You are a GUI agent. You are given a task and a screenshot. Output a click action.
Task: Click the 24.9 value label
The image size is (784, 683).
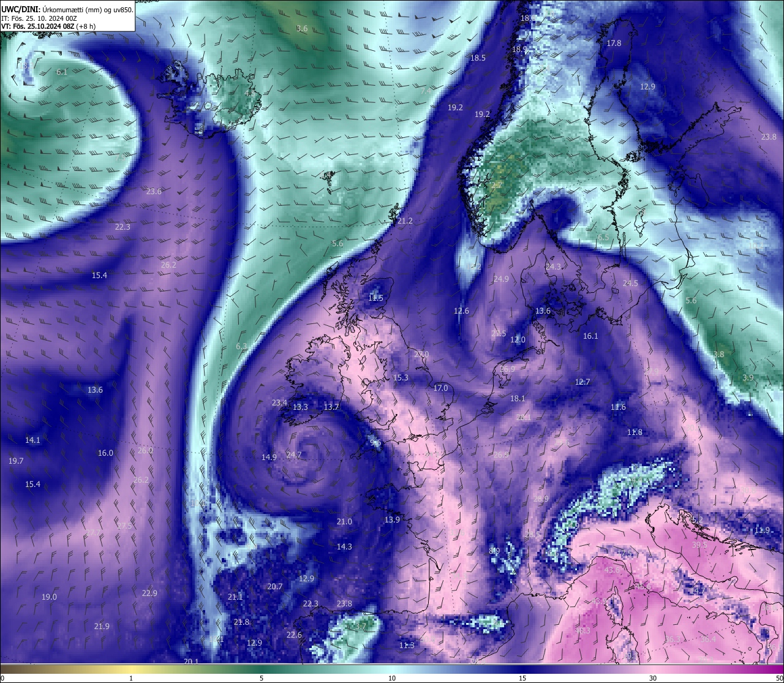pos(501,279)
